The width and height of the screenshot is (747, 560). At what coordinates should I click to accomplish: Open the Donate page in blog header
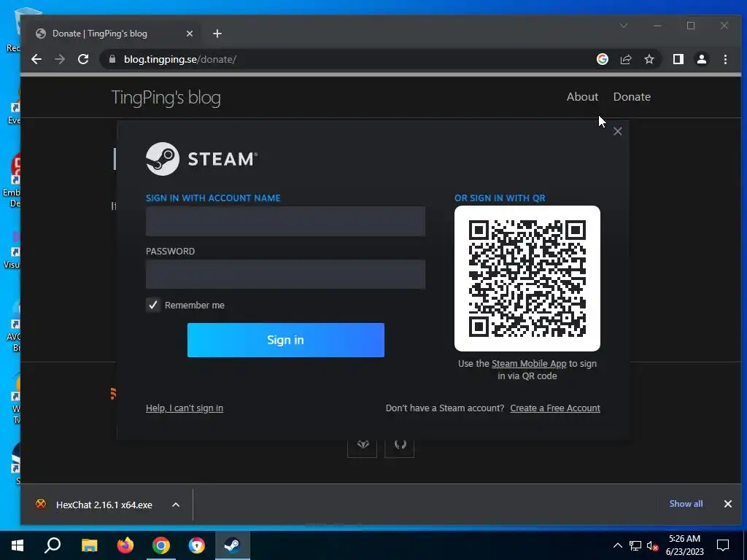[632, 97]
